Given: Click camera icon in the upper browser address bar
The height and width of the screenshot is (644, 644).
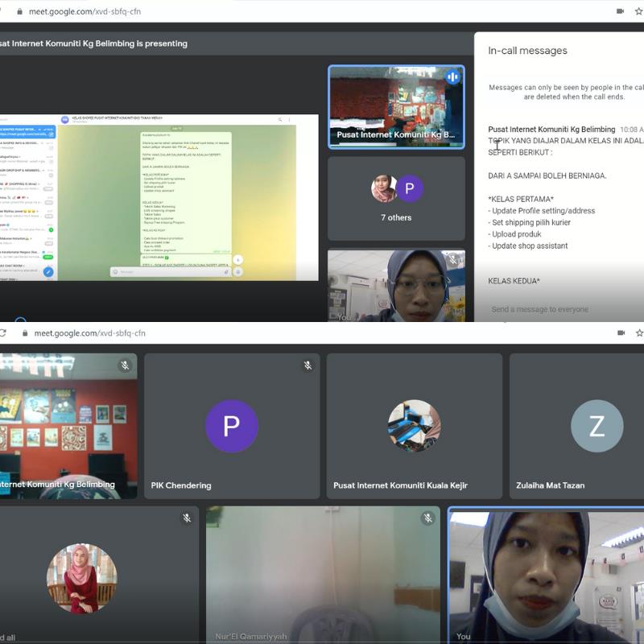Looking at the screenshot, I should point(620,11).
